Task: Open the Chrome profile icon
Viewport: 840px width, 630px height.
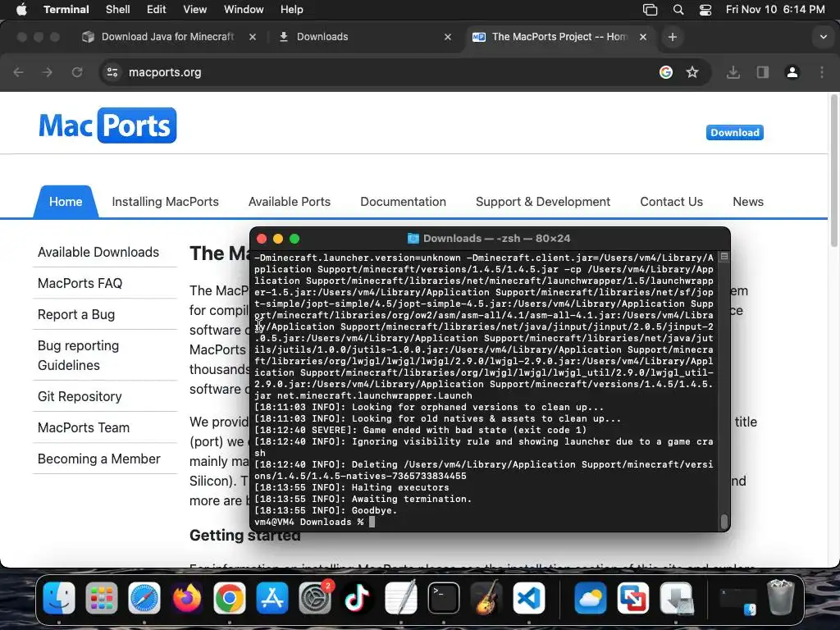Action: coord(792,72)
